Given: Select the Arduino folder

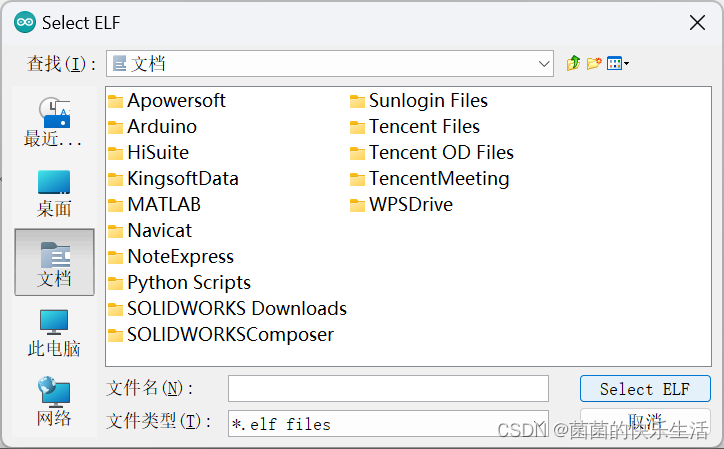Looking at the screenshot, I should click(152, 127).
